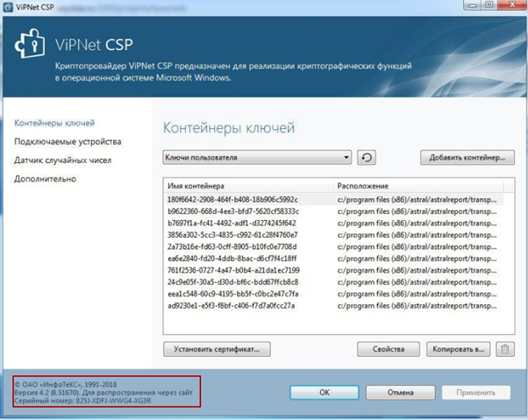Click location cell of the ad9230e1 row
The width and height of the screenshot is (528, 420).
tap(417, 306)
